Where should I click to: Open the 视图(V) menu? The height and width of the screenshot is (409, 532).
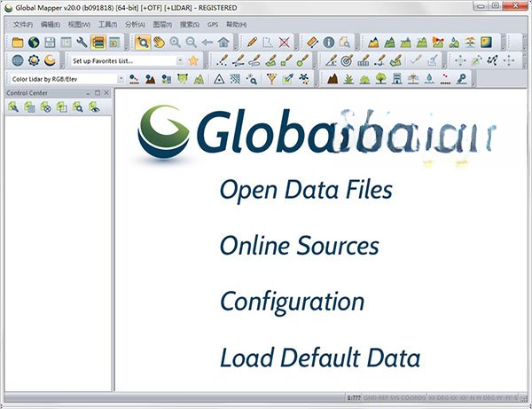click(x=79, y=25)
